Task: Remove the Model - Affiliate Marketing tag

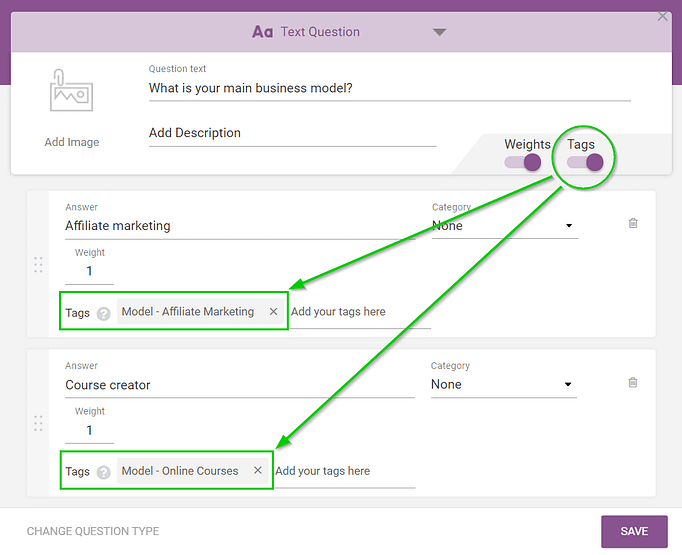Action: [x=274, y=312]
